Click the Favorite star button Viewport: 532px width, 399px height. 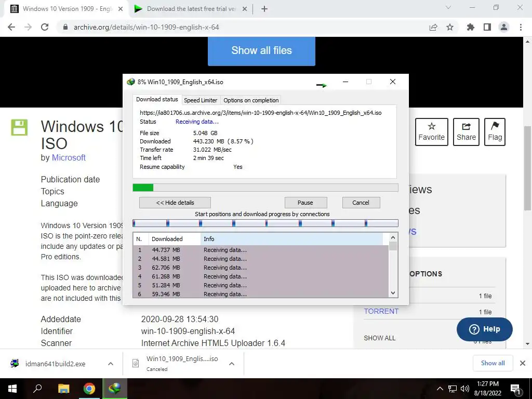[x=432, y=132]
